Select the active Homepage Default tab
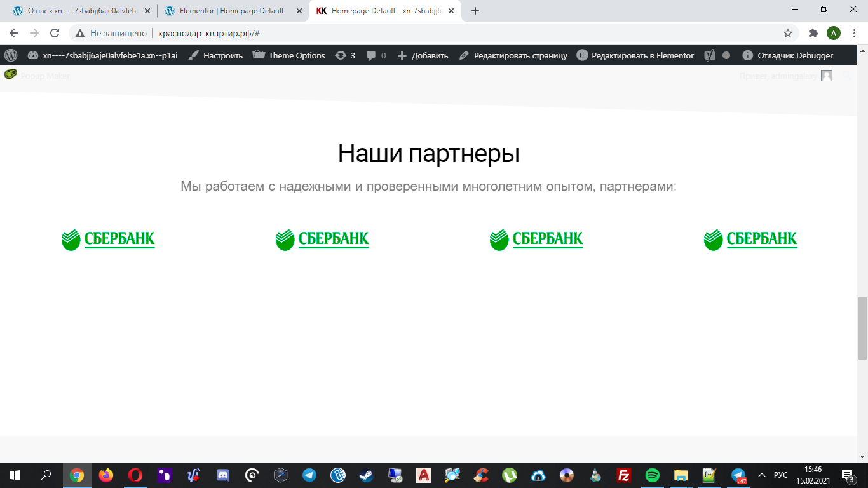This screenshot has height=488, width=868. pyautogui.click(x=386, y=11)
